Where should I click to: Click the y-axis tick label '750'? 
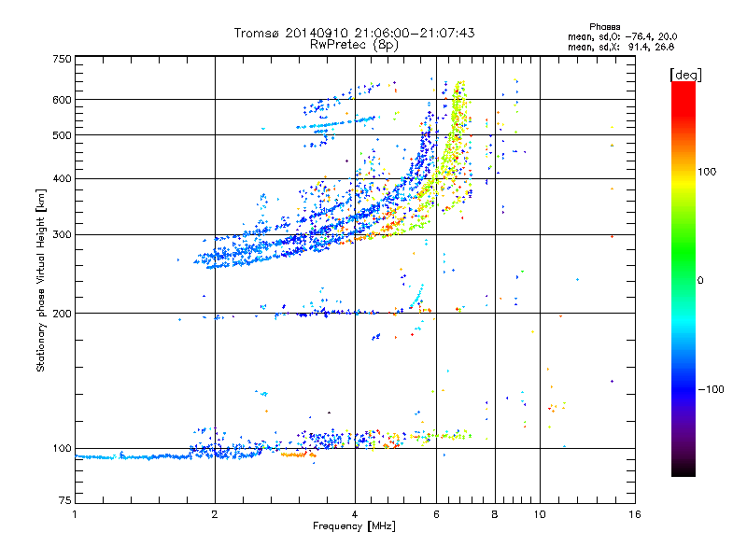pos(62,59)
